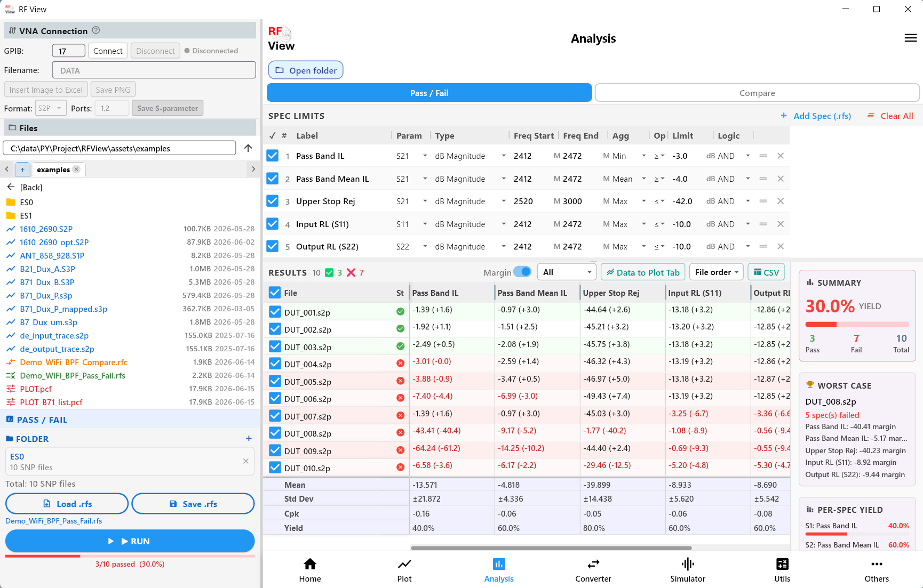Switch to the Compare tab
The image size is (923, 588).
click(757, 93)
